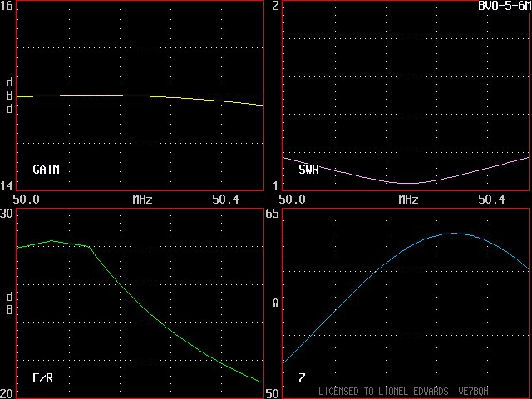
Task: Click the 50.0 frequency label under SWR plot
Action: (x=293, y=200)
